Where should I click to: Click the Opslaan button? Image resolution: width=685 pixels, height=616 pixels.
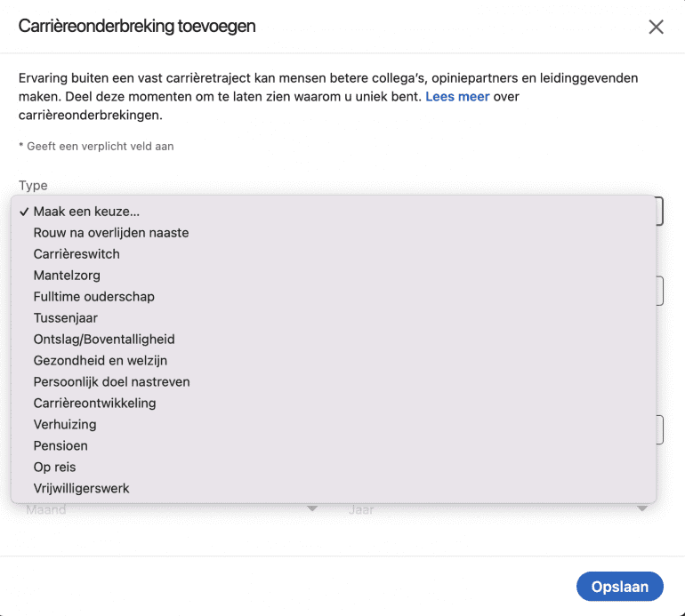click(619, 587)
